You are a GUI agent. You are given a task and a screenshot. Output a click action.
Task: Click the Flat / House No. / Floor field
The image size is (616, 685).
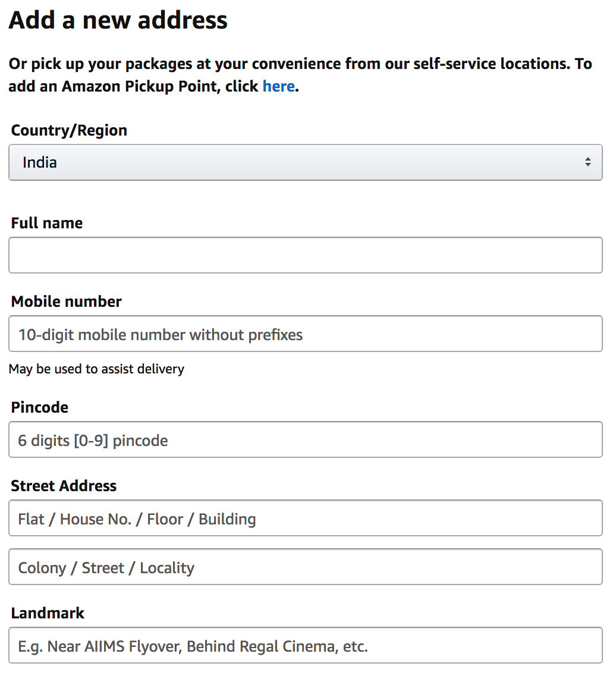305,518
